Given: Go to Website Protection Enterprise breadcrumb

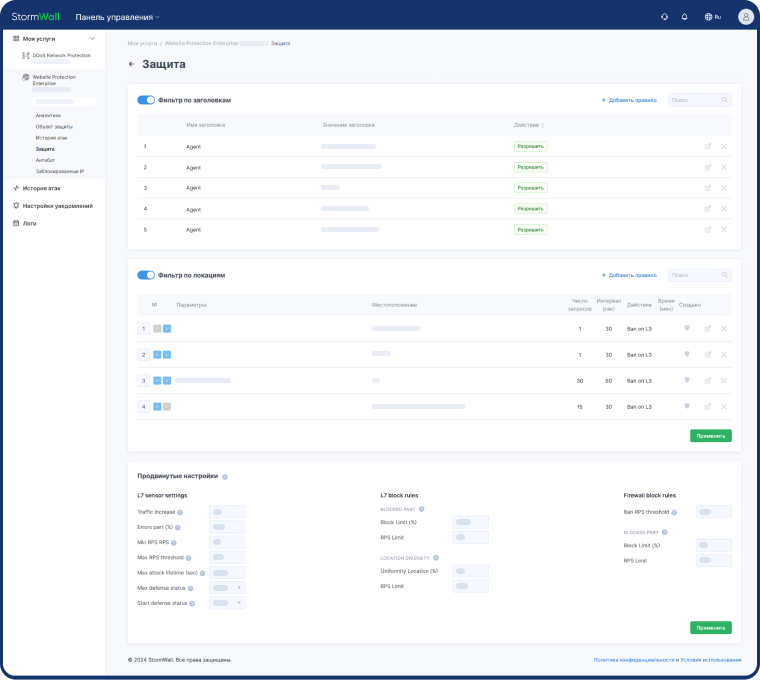Looking at the screenshot, I should point(201,44).
